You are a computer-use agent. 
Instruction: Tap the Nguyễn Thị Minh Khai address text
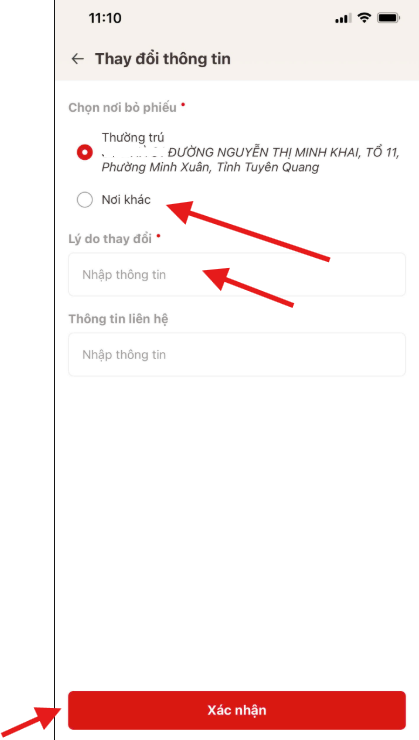coord(251,160)
